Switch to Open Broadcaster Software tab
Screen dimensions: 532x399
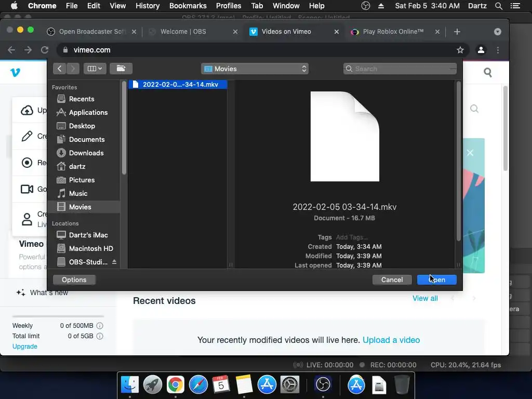(92, 32)
